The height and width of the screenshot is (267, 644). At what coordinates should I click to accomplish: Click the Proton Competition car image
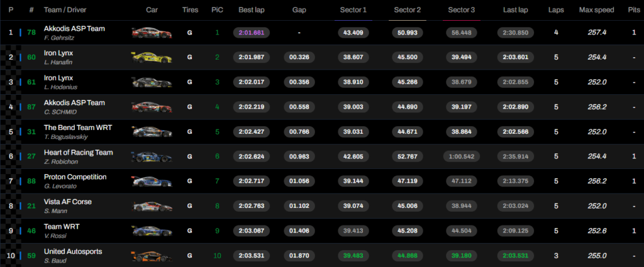click(152, 182)
